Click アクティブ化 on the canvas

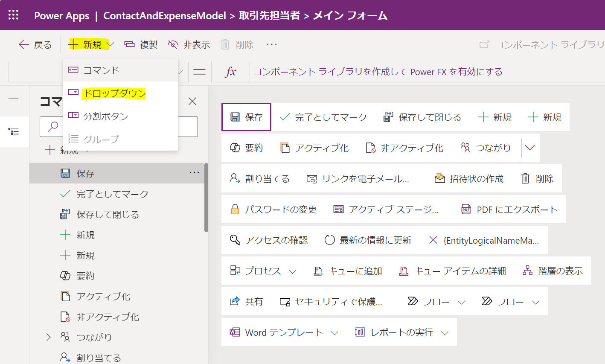click(314, 148)
